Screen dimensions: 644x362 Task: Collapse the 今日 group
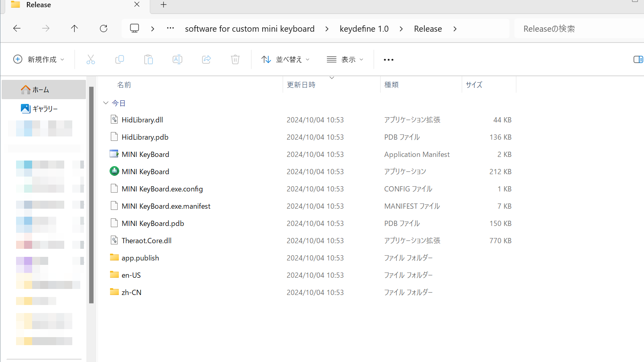click(106, 103)
